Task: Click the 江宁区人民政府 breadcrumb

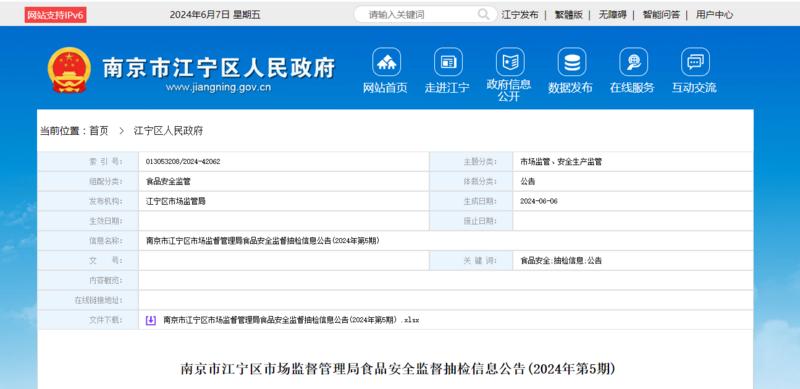Action: [x=168, y=131]
